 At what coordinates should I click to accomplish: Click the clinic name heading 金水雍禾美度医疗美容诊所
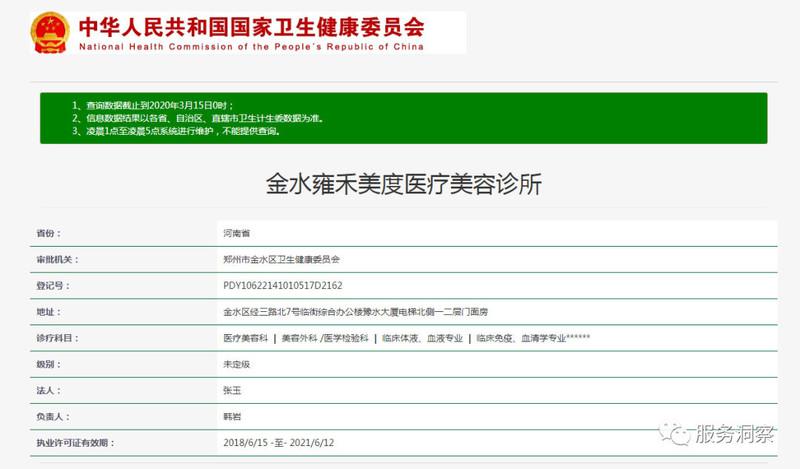403,184
